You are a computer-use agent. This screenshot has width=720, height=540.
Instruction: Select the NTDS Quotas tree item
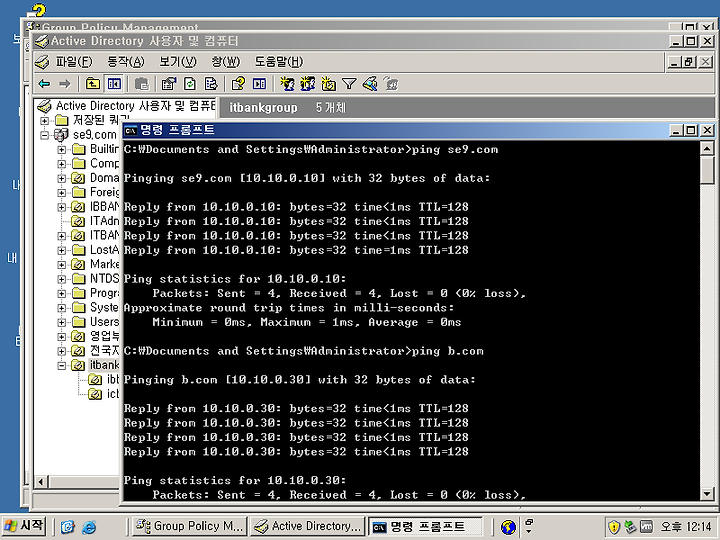click(x=104, y=279)
